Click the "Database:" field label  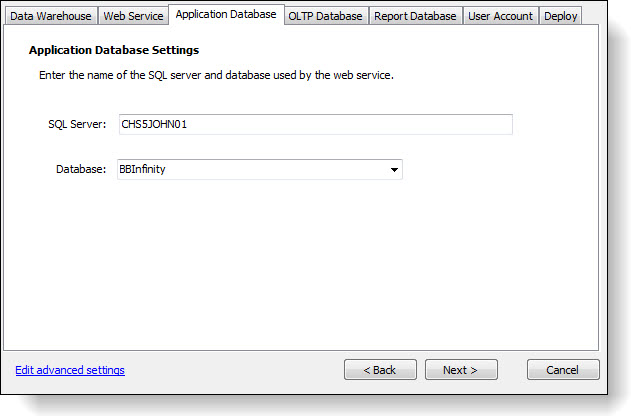(81, 170)
